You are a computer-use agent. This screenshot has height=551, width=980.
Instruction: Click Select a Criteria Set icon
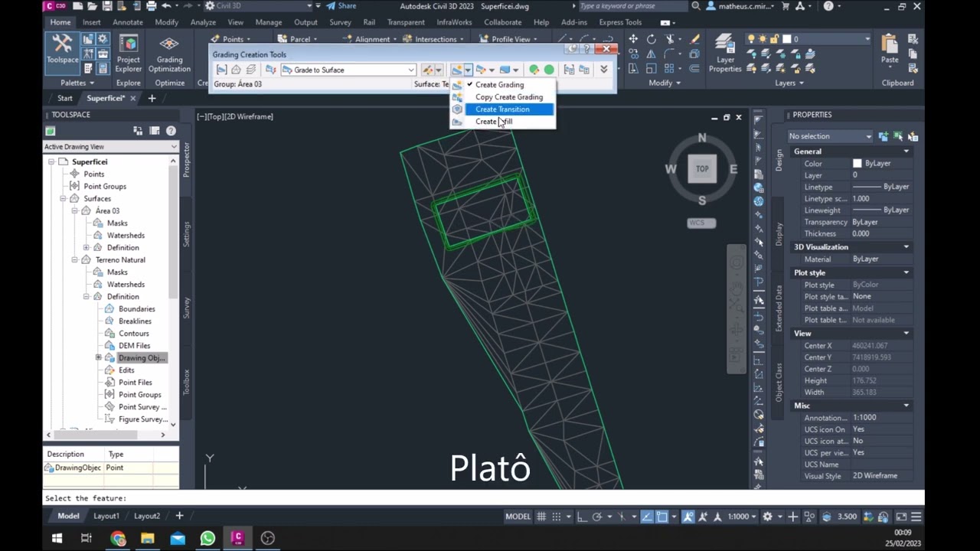coord(270,70)
